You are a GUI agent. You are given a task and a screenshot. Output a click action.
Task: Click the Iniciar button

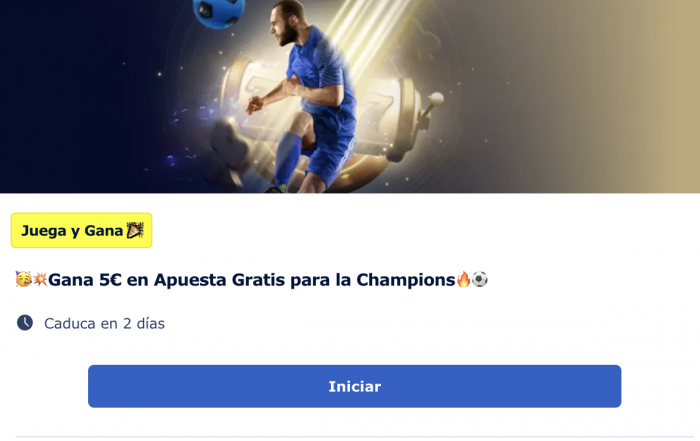(x=354, y=386)
